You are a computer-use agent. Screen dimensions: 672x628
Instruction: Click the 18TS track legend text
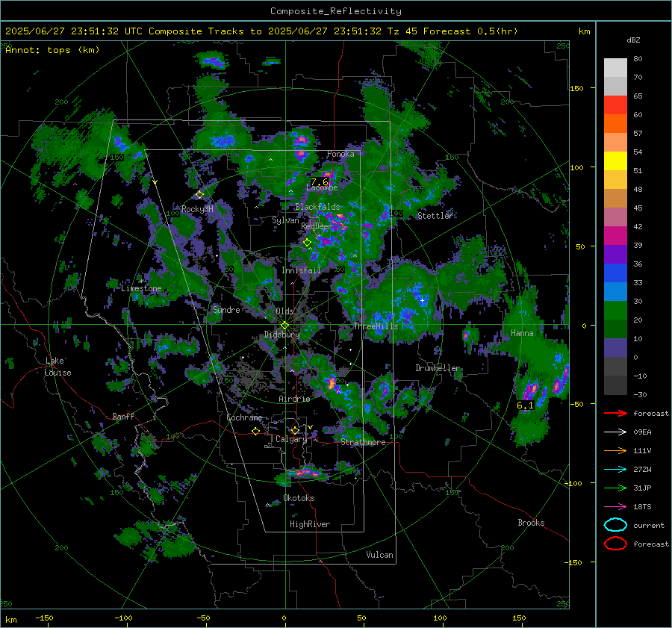[642, 507]
